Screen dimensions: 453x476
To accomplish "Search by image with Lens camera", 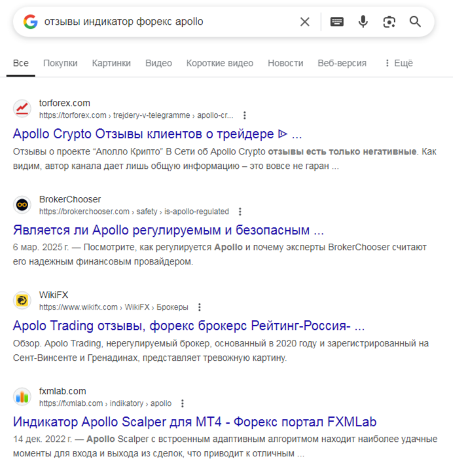I will (390, 22).
